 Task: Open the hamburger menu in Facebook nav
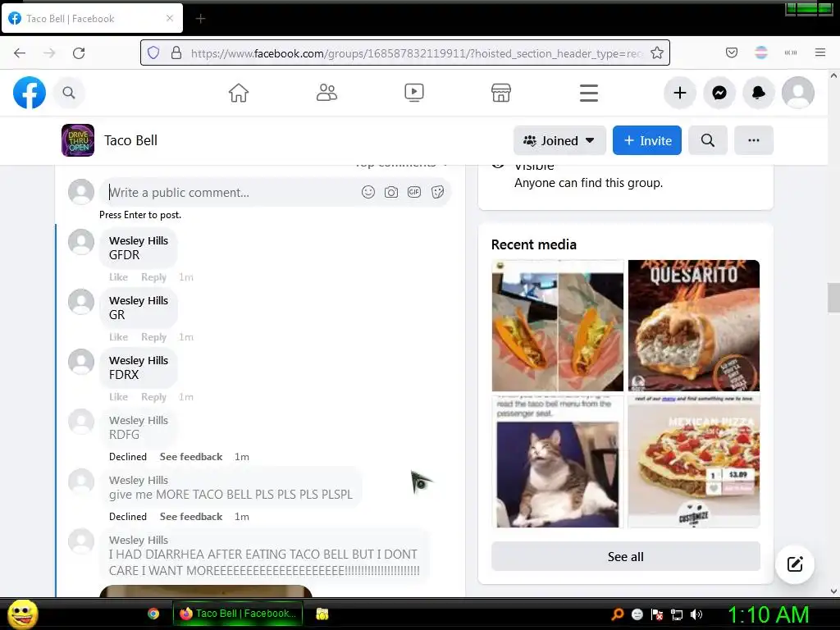[588, 93]
